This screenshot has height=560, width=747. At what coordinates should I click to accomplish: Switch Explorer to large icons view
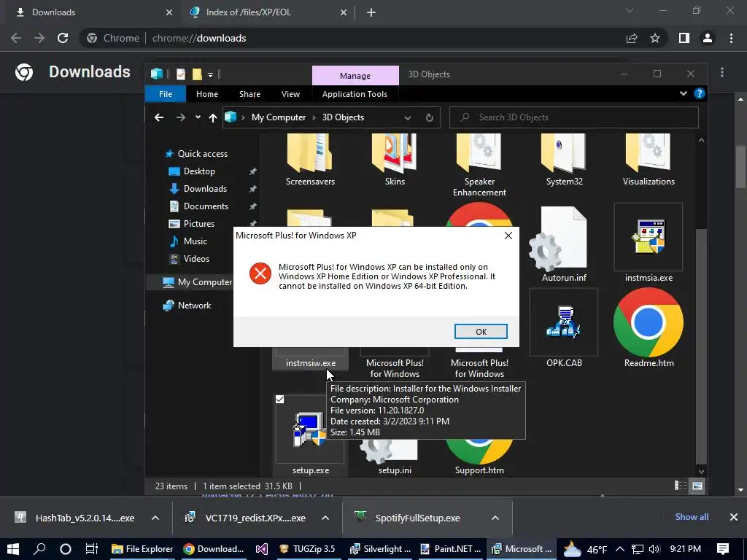(x=697, y=486)
